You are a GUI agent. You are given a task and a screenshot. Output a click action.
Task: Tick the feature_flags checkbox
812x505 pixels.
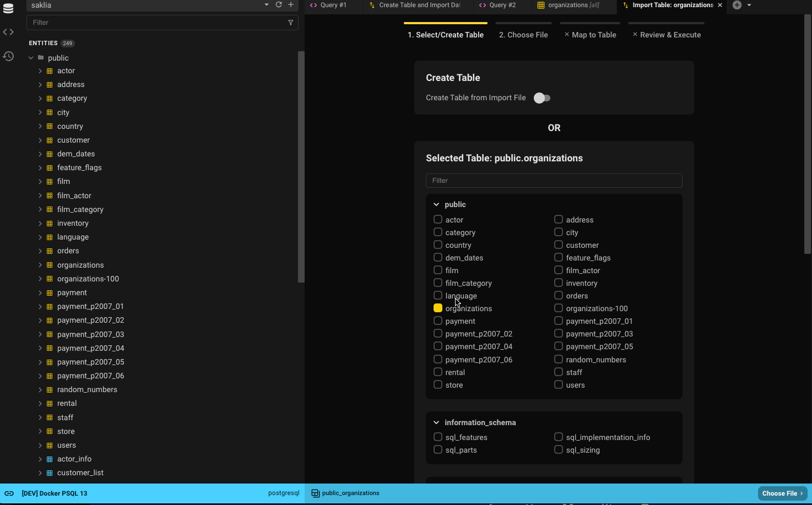559,257
